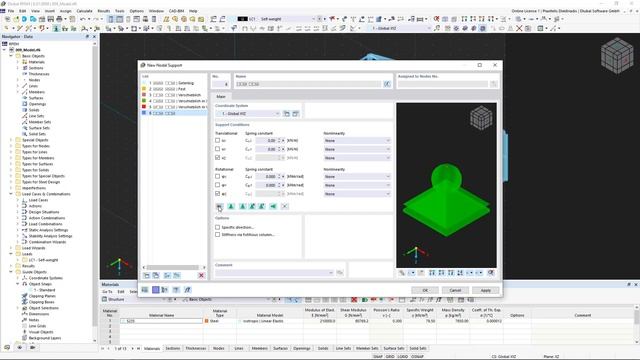
Task: Click the green swatch of list item 4
Action: 144,100
